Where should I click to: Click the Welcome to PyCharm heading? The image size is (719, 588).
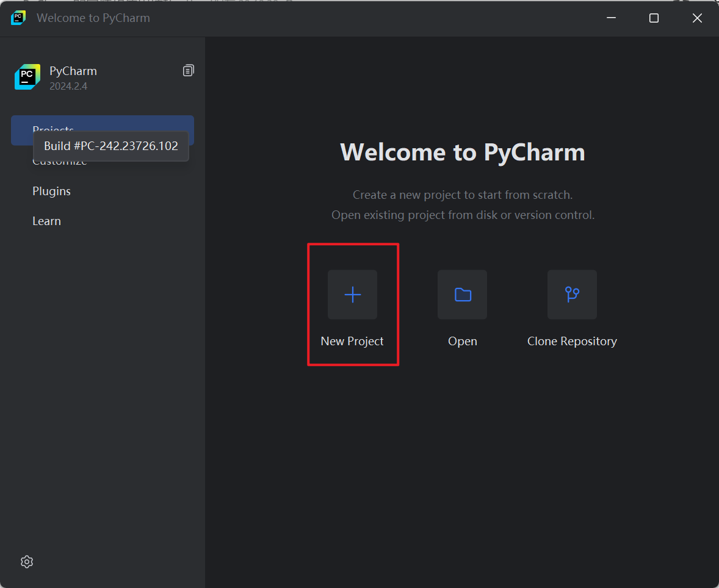pyautogui.click(x=462, y=152)
